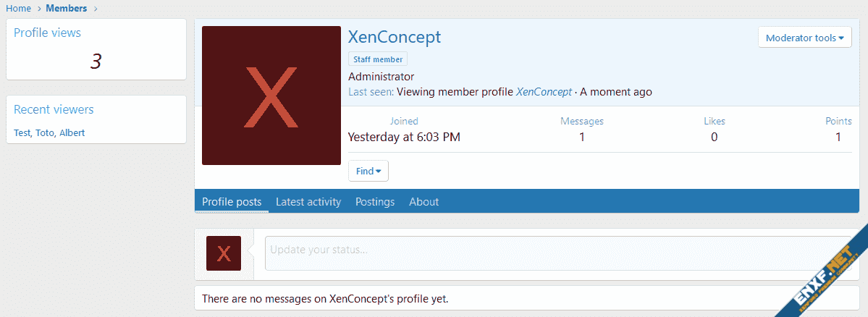
Task: Open the Moderator tools dropdown
Action: pyautogui.click(x=804, y=38)
